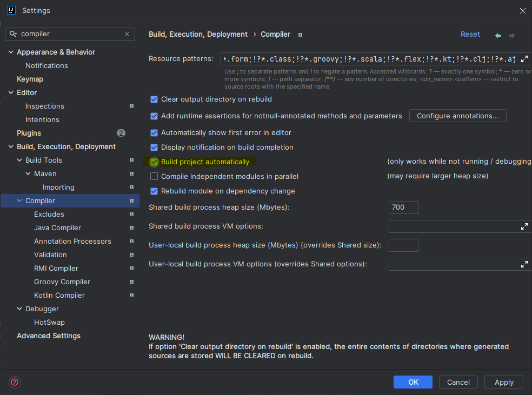Click the project icon on the Validation row
Screen dimensions: 532x395
click(x=131, y=255)
